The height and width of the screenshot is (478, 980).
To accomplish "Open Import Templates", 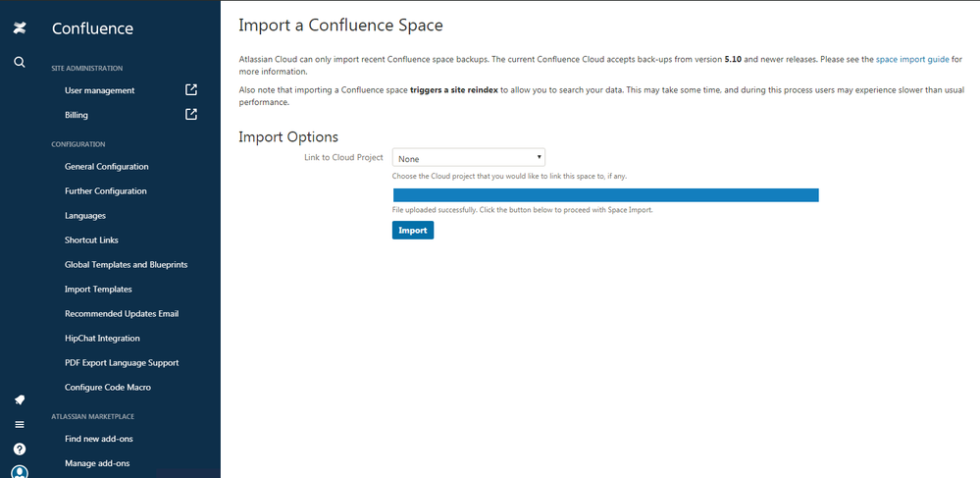I will pos(98,289).
